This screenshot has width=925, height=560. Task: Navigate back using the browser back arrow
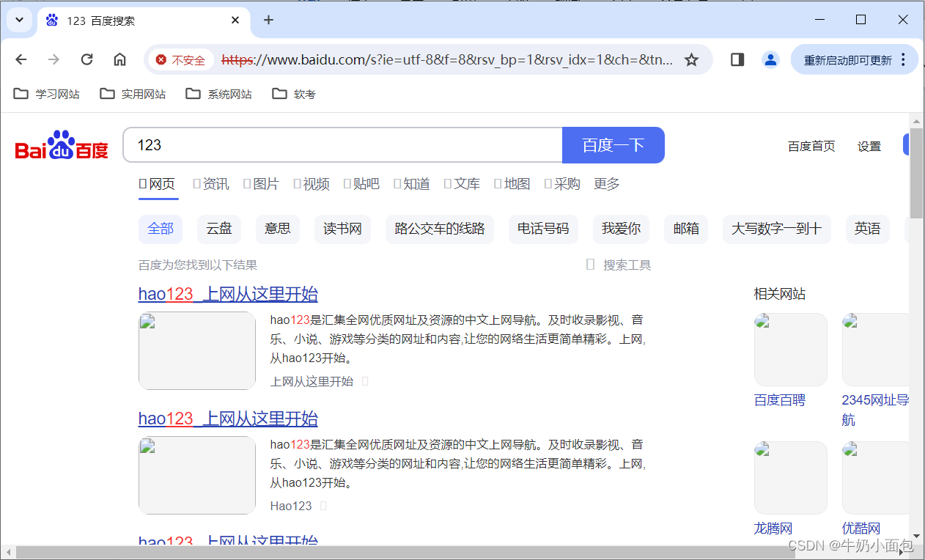click(21, 59)
